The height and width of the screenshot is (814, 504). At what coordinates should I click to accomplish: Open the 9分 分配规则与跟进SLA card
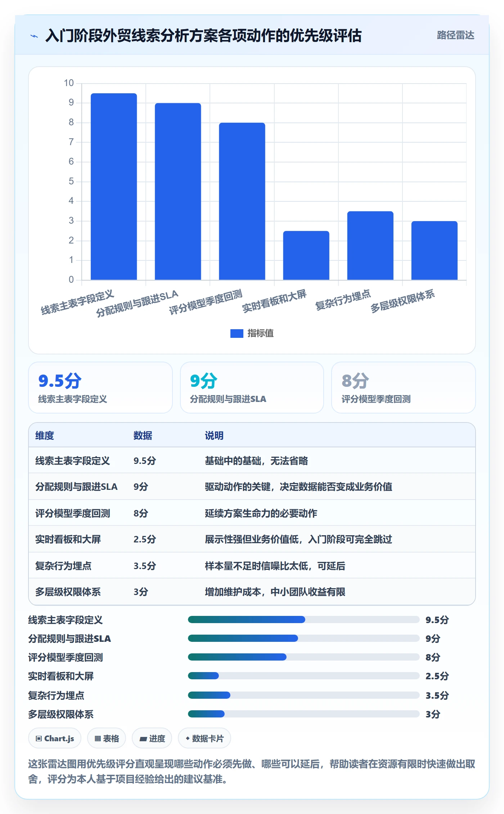[x=252, y=388]
